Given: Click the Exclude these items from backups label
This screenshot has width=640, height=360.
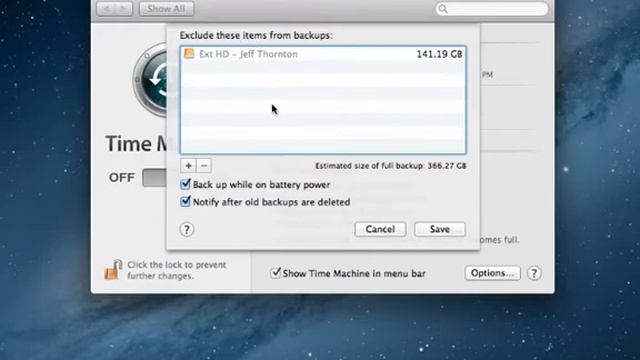Looking at the screenshot, I should point(256,36).
